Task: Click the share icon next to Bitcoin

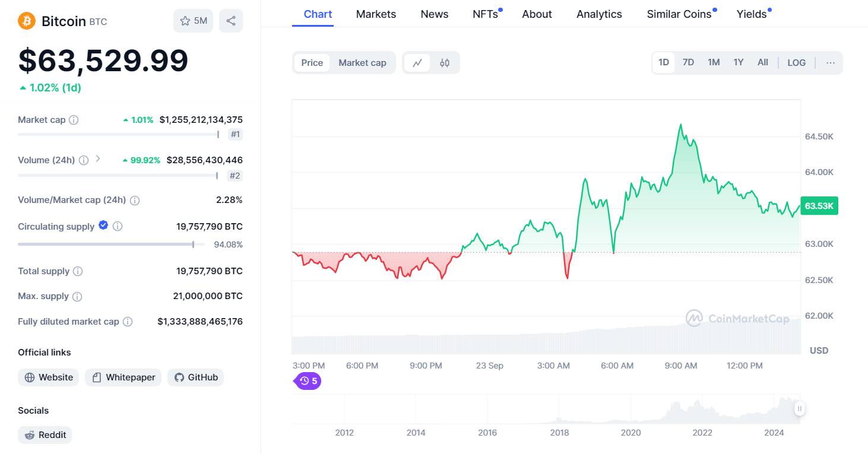Action: click(x=231, y=21)
